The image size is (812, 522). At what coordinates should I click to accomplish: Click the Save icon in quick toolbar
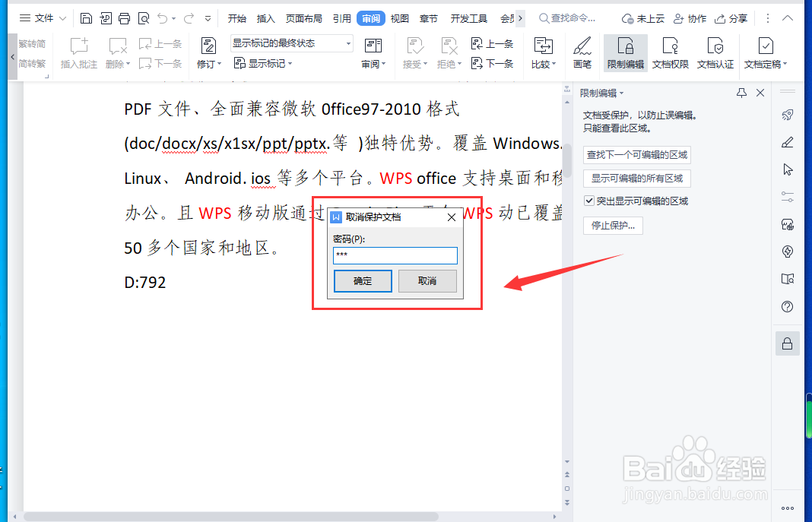86,19
